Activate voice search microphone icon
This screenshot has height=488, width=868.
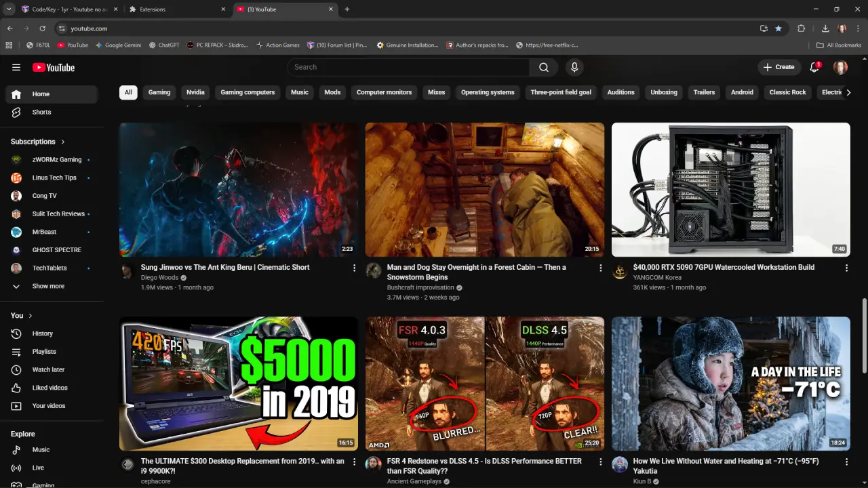(574, 67)
